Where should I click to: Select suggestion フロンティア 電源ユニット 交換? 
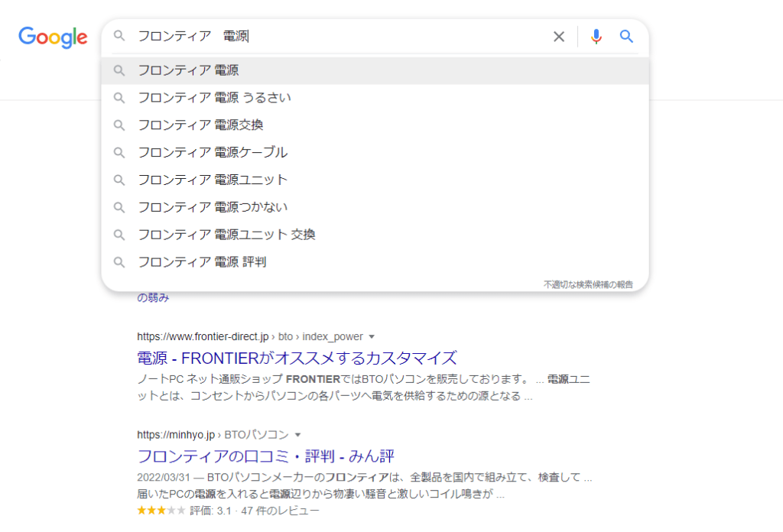(x=375, y=235)
